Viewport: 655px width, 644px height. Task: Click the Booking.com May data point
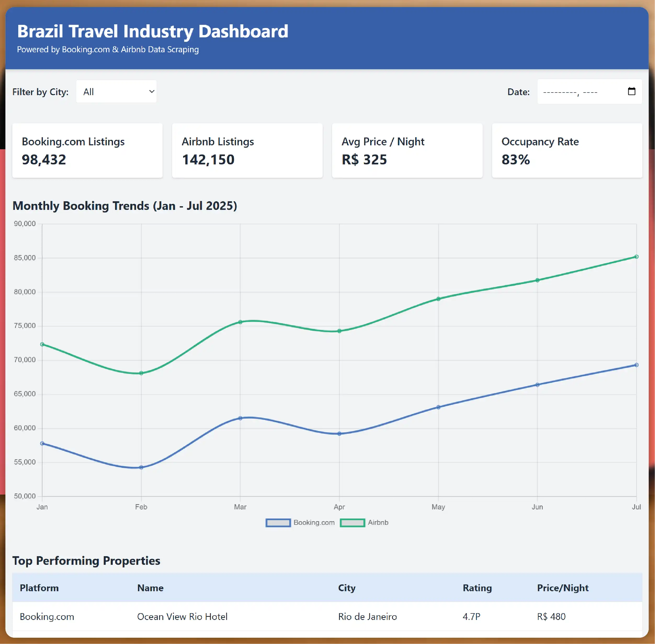tap(438, 407)
